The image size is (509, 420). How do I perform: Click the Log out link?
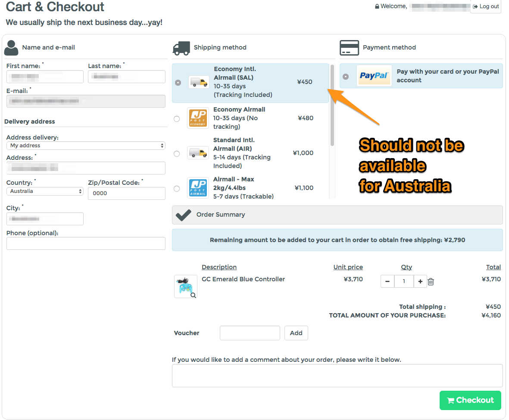click(486, 6)
